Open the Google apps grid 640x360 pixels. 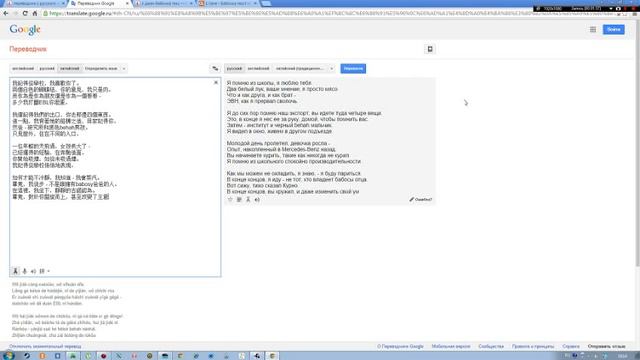click(x=593, y=29)
